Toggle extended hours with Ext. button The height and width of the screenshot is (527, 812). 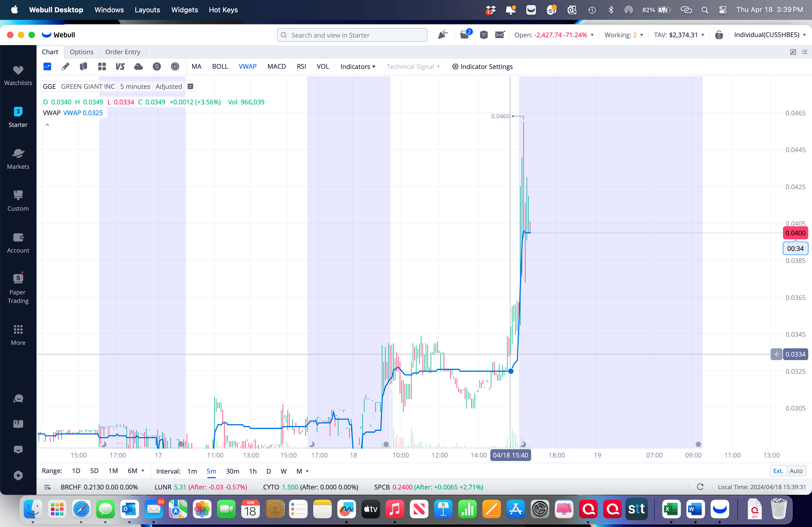click(x=778, y=471)
